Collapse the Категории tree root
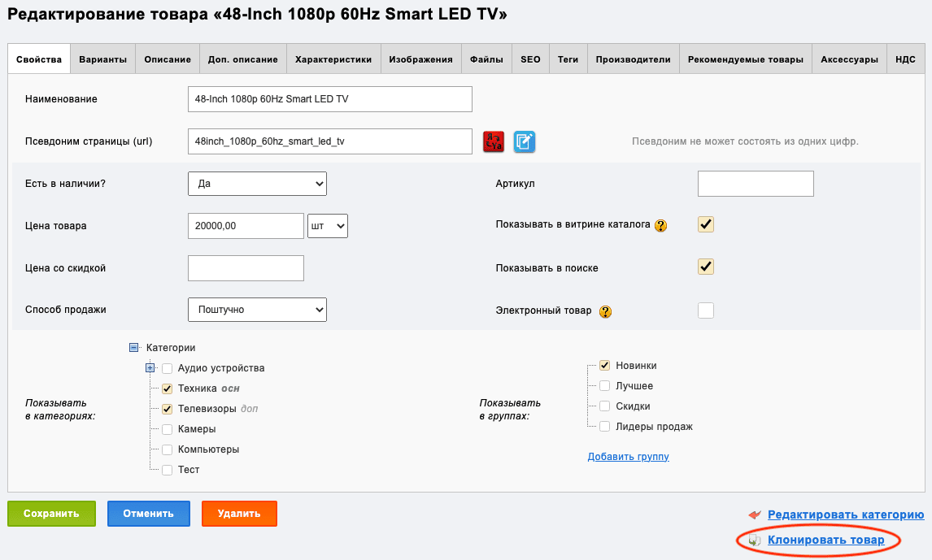Screen dimensions: 932x560 [133, 347]
